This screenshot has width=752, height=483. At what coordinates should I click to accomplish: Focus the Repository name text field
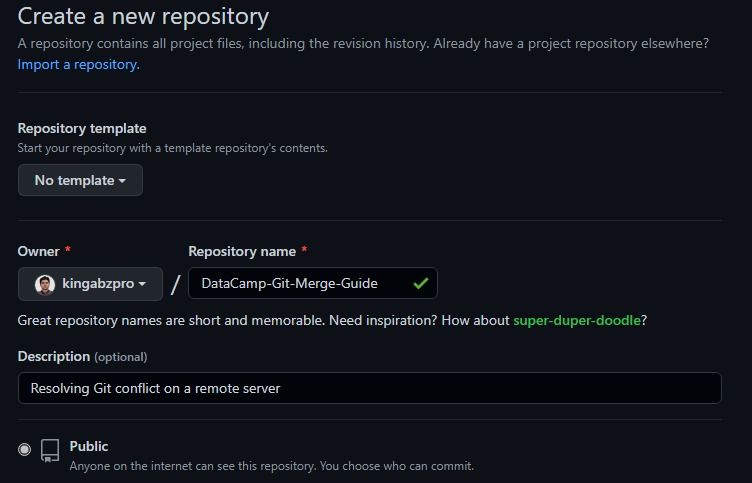[x=313, y=283]
